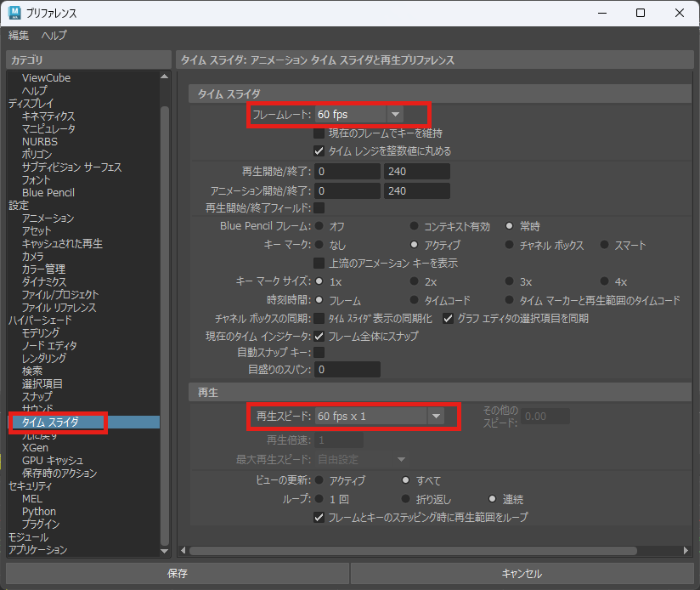This screenshot has height=590, width=700.
Task: Select Python category
Action: [x=39, y=512]
